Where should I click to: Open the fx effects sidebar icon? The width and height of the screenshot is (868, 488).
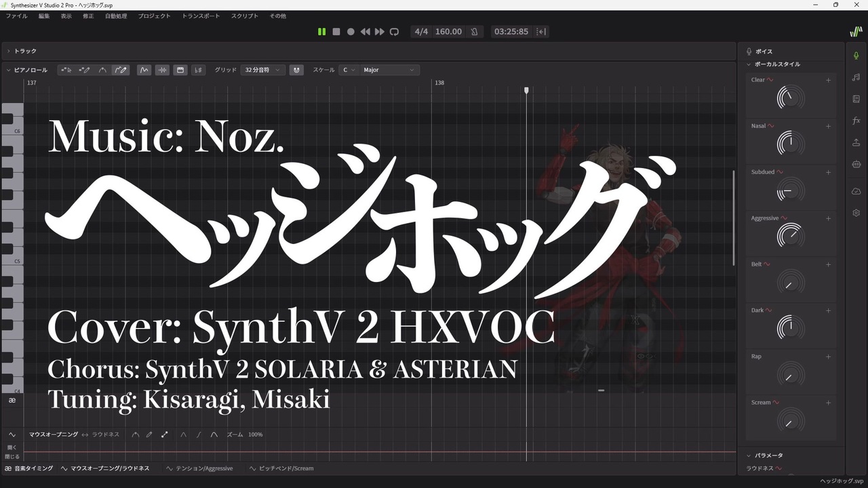pyautogui.click(x=856, y=121)
